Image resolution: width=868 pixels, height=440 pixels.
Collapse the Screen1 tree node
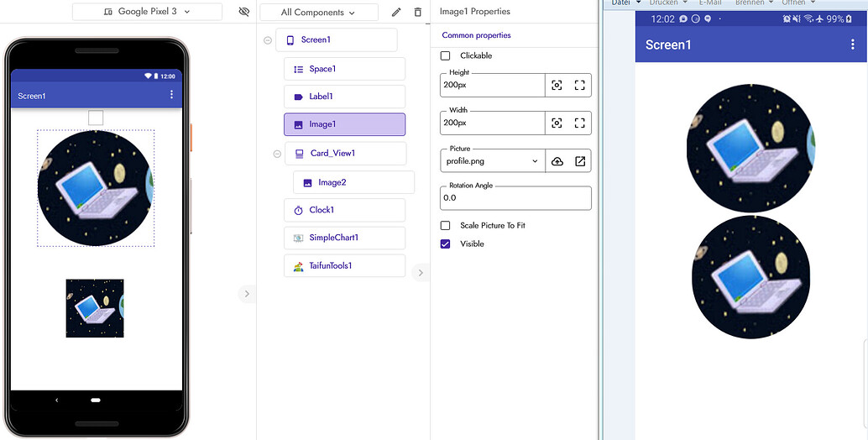point(268,40)
